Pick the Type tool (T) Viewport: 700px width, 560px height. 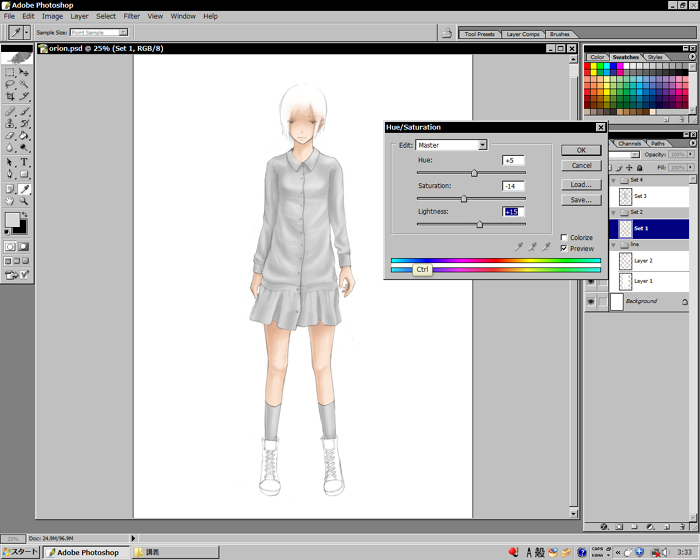[24, 162]
